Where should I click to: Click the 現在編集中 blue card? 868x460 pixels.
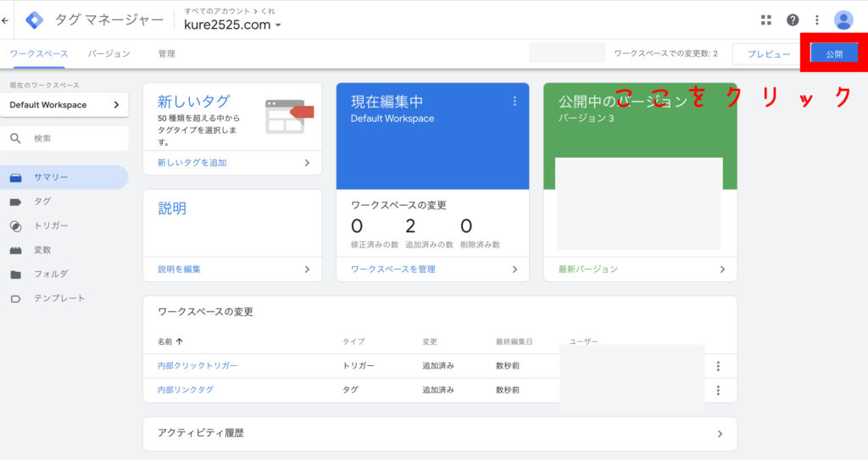click(432, 136)
